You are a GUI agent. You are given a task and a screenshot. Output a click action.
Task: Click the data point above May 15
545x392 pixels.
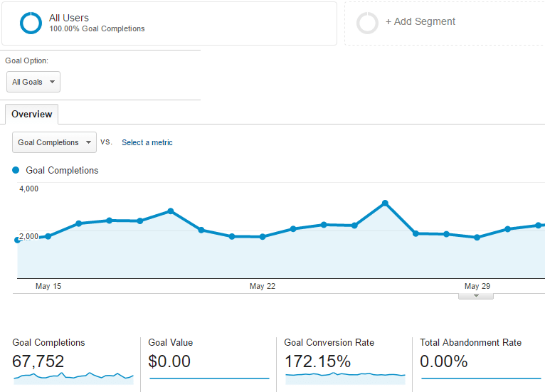pyautogui.click(x=48, y=236)
